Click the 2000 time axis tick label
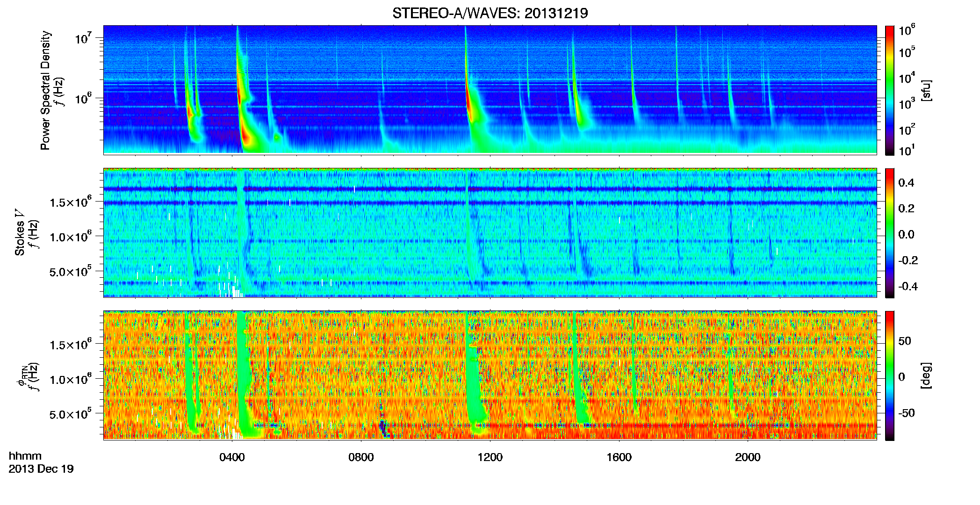This screenshot has width=980, height=505. (x=748, y=457)
